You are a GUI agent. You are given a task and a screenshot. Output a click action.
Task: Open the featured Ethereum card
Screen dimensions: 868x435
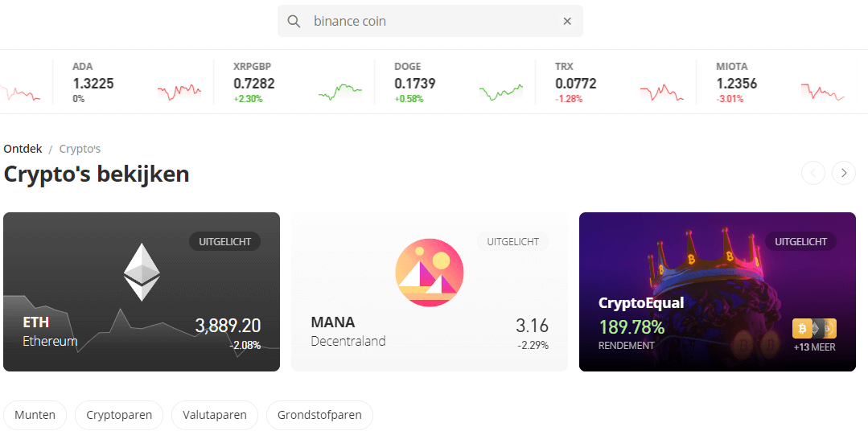142,292
